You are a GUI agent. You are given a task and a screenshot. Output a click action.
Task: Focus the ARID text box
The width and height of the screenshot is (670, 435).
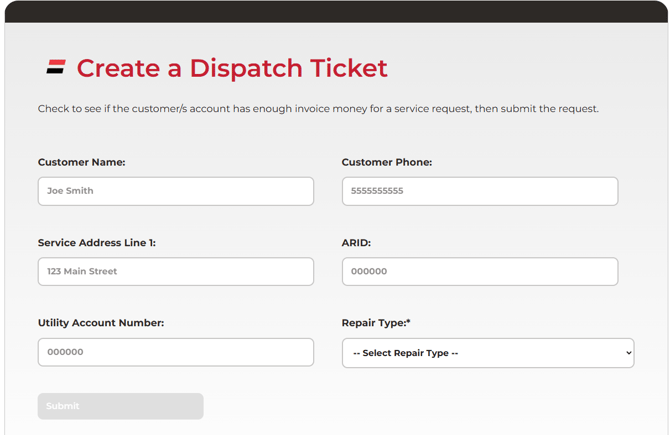[480, 271]
